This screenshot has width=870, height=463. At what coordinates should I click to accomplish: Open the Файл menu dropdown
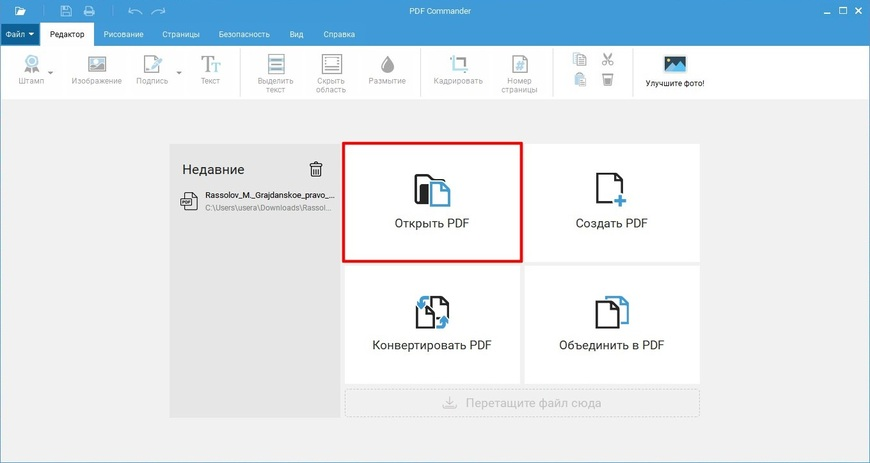(x=20, y=34)
